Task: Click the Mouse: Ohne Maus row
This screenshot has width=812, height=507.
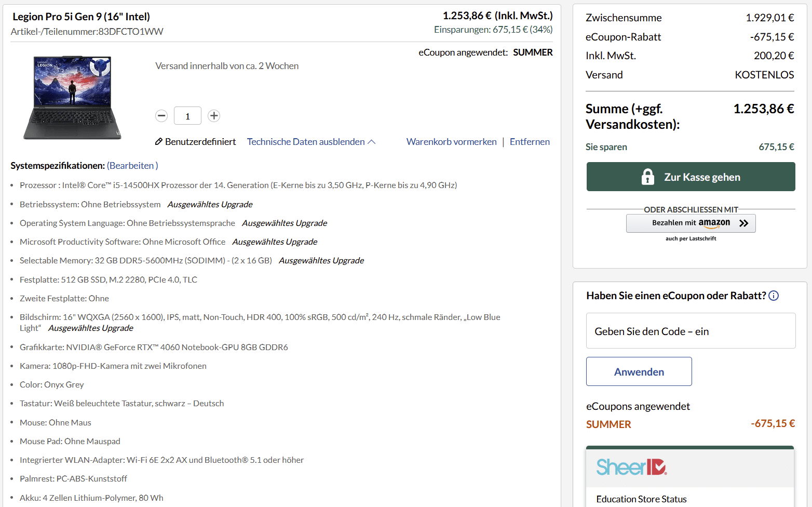Action: pos(56,422)
